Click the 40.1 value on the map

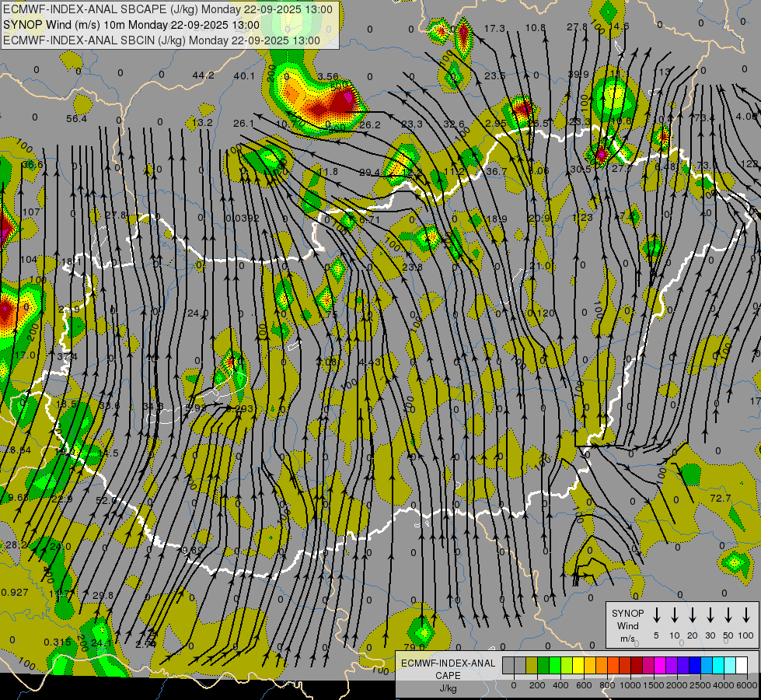tap(244, 75)
